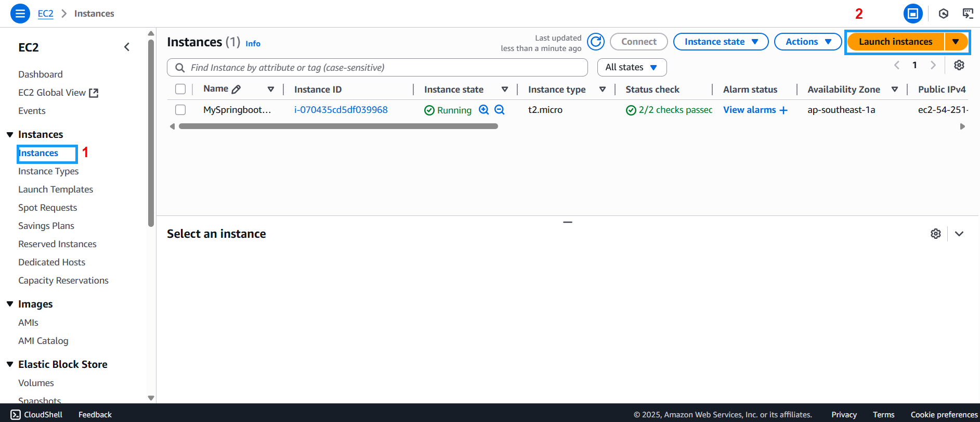
Task: Open the Launch instances split arrow
Action: pos(956,42)
